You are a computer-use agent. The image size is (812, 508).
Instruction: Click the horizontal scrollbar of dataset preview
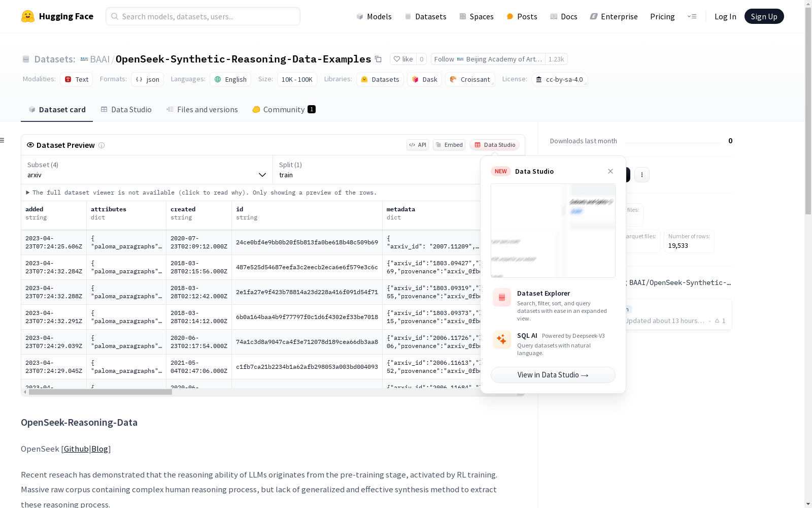100,392
